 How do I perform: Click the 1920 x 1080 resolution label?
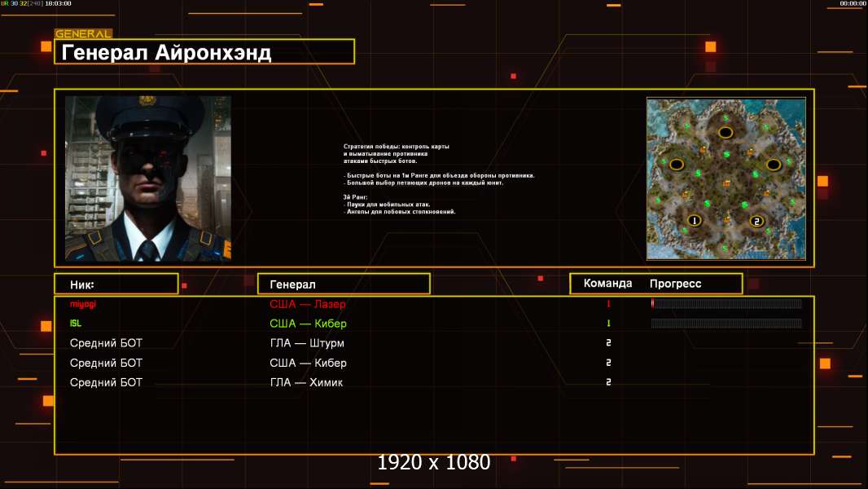[434, 462]
